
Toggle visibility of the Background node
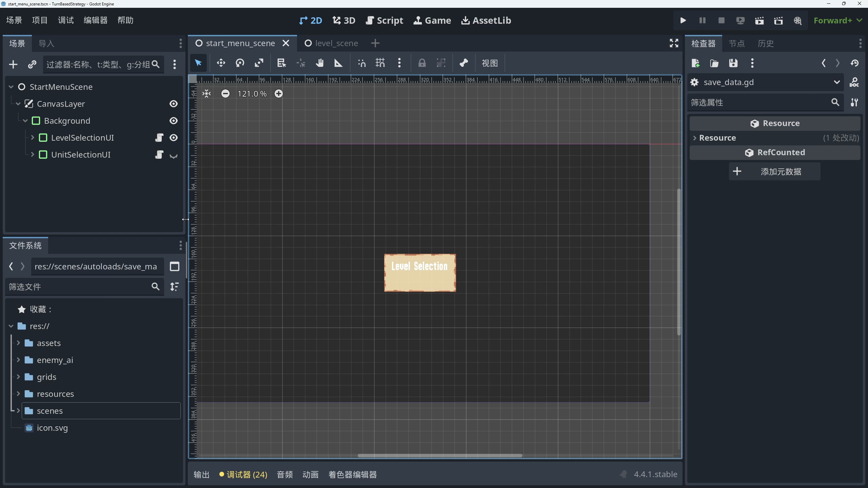173,121
